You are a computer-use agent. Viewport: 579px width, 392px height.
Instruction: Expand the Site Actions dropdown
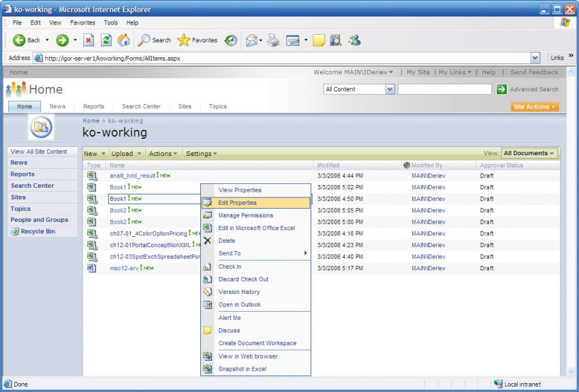coord(535,107)
